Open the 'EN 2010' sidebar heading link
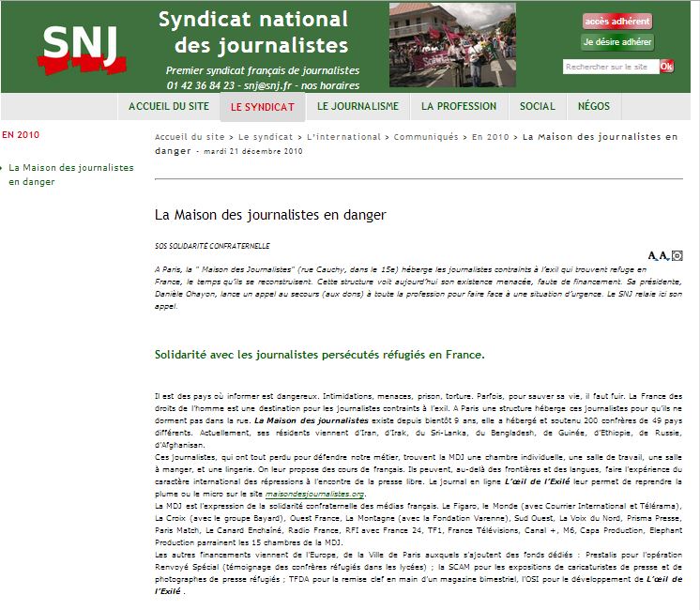 pos(21,134)
